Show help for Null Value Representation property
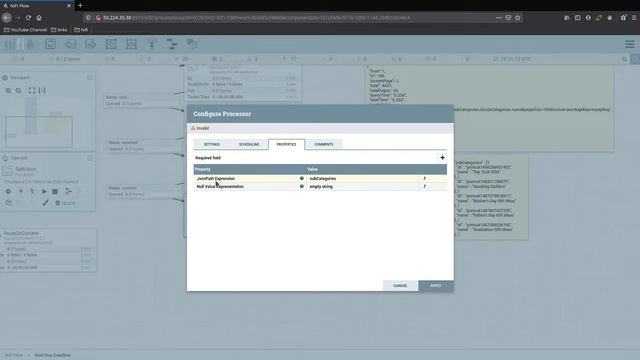Viewport: 640px width, 360px height. (302, 187)
